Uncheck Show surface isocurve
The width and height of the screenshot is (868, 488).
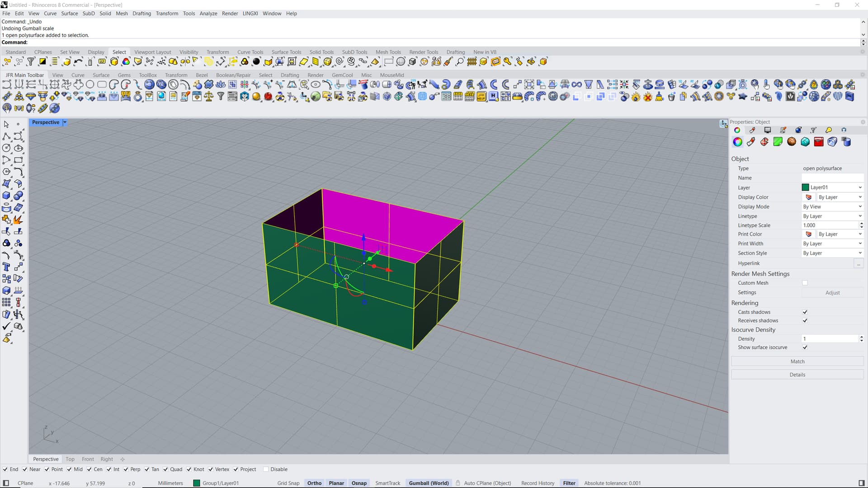pos(805,347)
